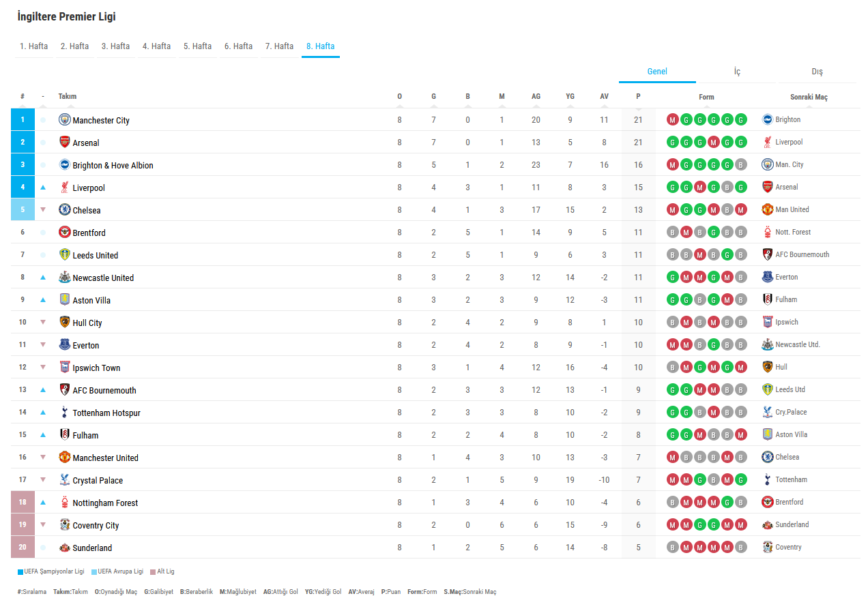
Task: Open the Coventry City team link
Action: (x=96, y=525)
